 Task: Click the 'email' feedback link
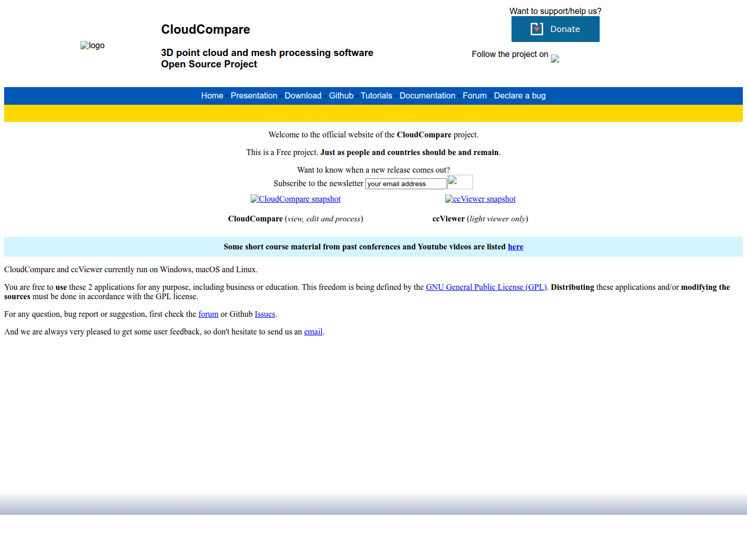(x=313, y=332)
